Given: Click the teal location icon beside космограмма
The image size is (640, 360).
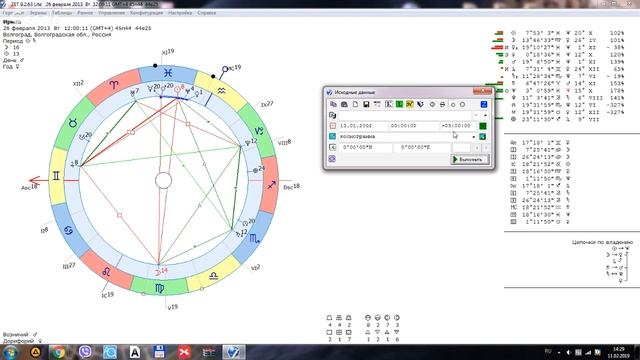Looking at the screenshot, I should (x=332, y=136).
